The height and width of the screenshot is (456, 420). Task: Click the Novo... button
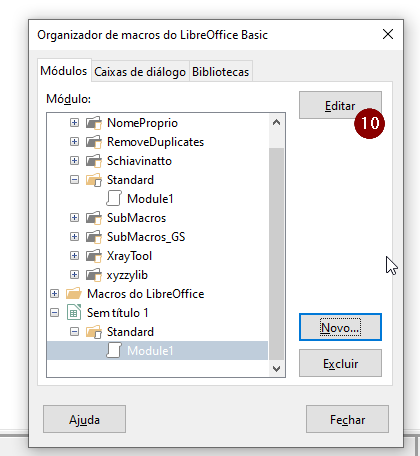pyautogui.click(x=340, y=327)
